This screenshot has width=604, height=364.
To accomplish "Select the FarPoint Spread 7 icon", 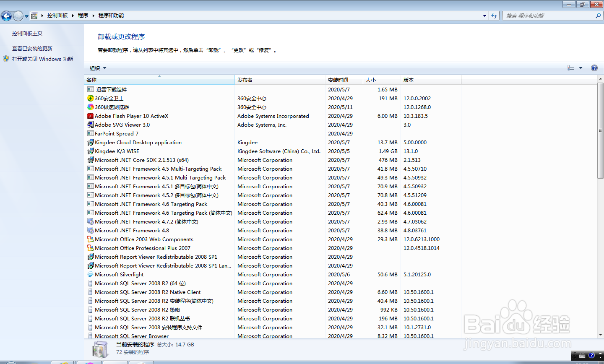I will click(91, 133).
